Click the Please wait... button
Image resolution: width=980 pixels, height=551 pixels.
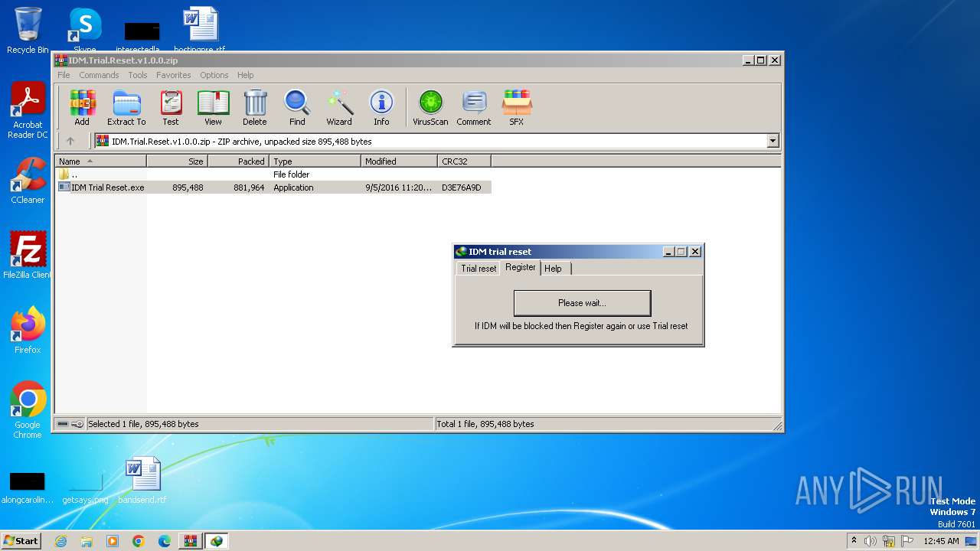coord(582,303)
